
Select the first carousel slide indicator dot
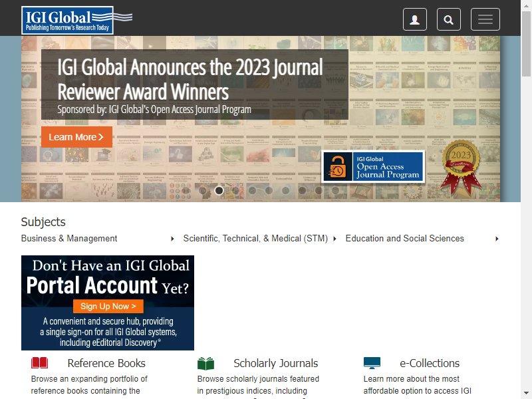186,191
